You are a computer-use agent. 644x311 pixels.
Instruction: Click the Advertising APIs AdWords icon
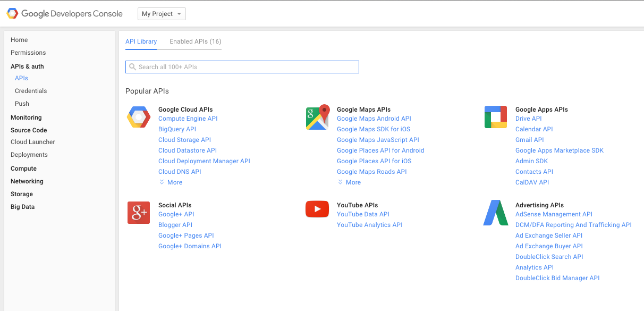pyautogui.click(x=496, y=213)
